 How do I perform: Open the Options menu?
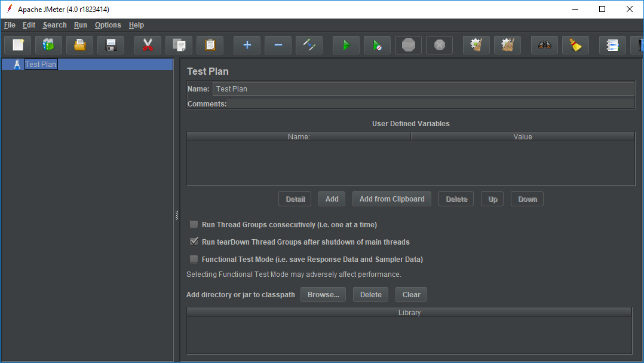108,25
